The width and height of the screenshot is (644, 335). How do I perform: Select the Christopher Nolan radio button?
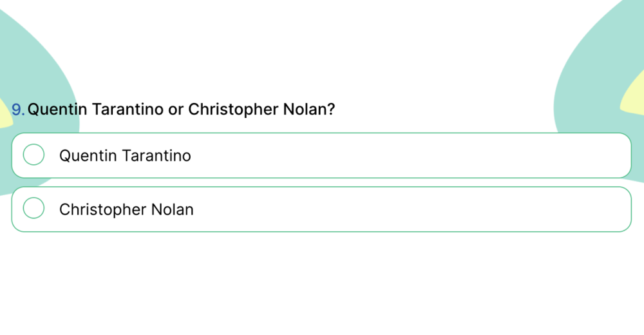coord(33,208)
